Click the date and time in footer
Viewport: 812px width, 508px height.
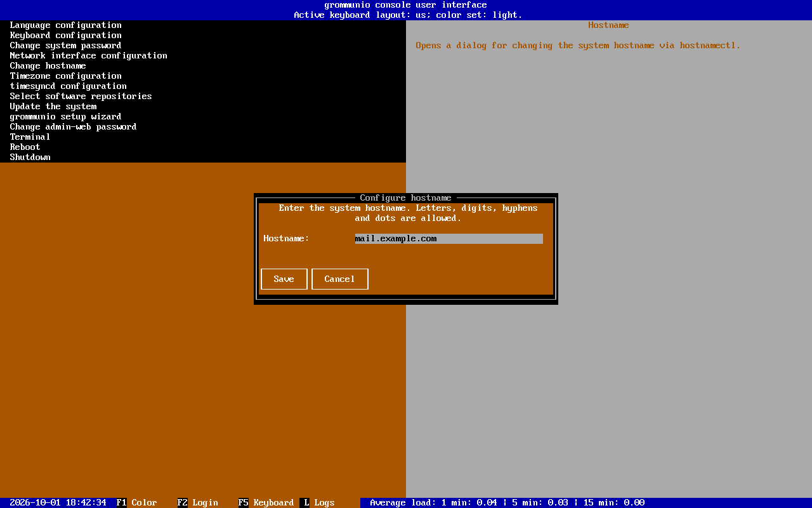(58, 503)
